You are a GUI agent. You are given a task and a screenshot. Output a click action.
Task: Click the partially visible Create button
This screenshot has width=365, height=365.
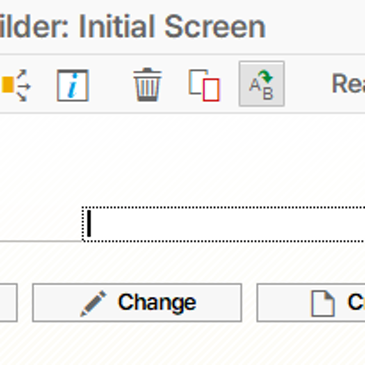click(311, 303)
